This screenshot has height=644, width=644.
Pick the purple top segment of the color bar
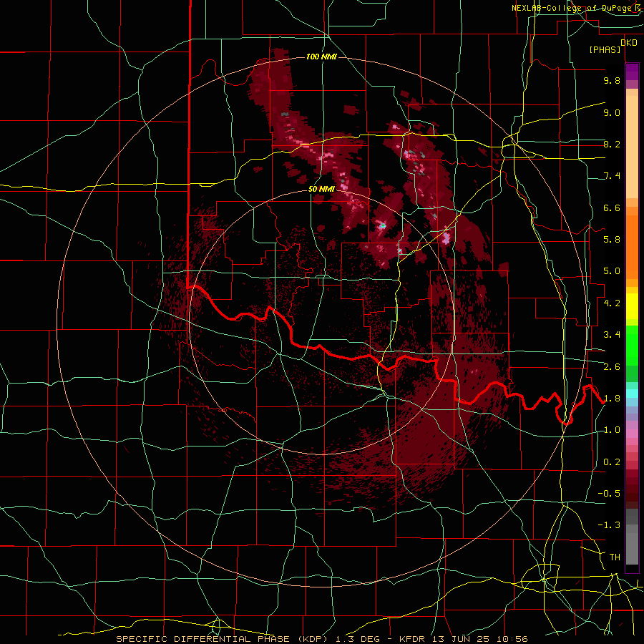(x=632, y=72)
